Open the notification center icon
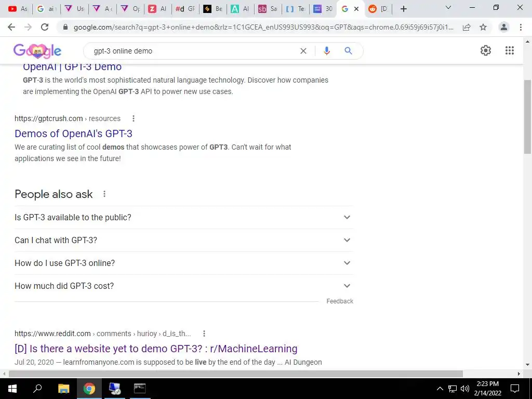The height and width of the screenshot is (399, 532). point(515,389)
